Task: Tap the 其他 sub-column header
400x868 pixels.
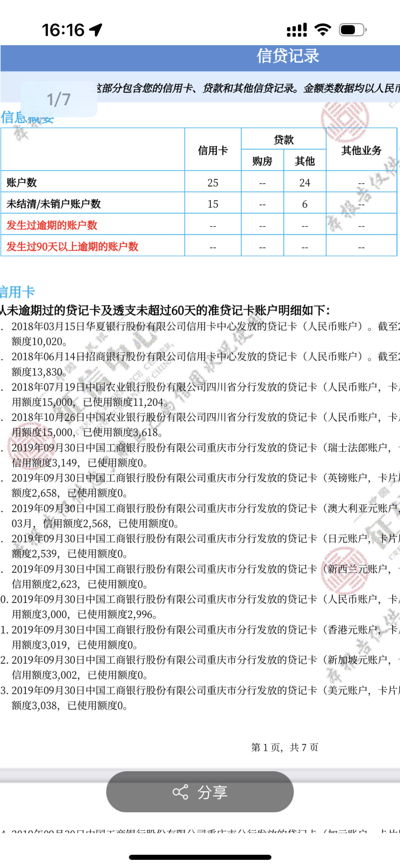Action: click(305, 161)
